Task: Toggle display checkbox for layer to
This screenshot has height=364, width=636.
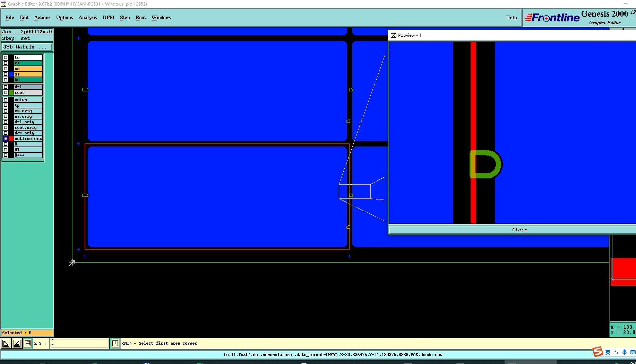Action: pos(6,57)
